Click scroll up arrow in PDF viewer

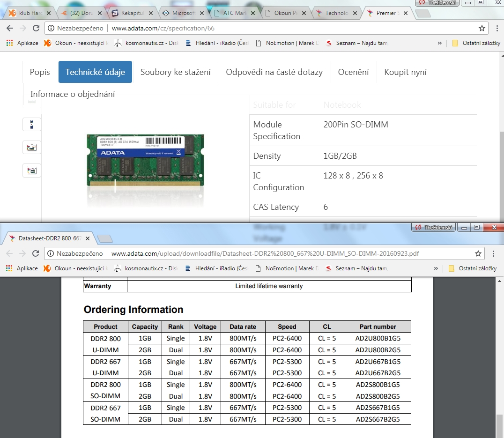pyautogui.click(x=499, y=281)
